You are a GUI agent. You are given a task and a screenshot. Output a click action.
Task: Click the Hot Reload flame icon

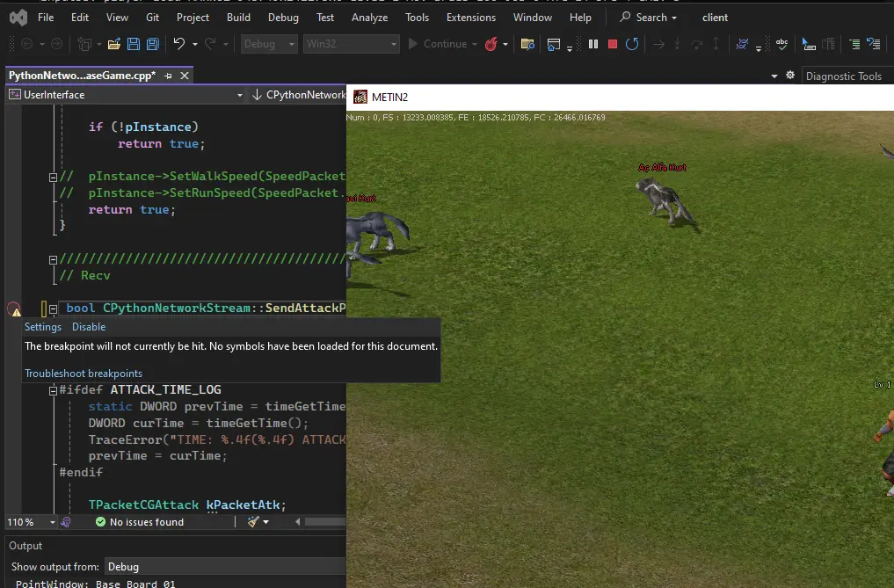pyautogui.click(x=491, y=44)
